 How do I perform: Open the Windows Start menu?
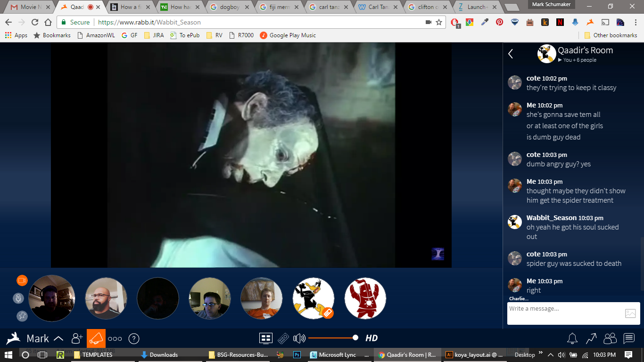[8, 354]
